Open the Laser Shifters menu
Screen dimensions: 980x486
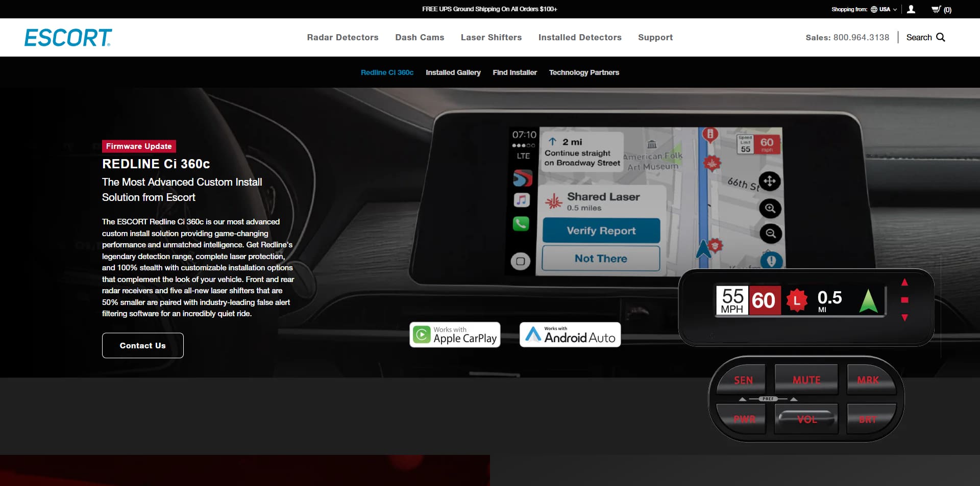(491, 37)
